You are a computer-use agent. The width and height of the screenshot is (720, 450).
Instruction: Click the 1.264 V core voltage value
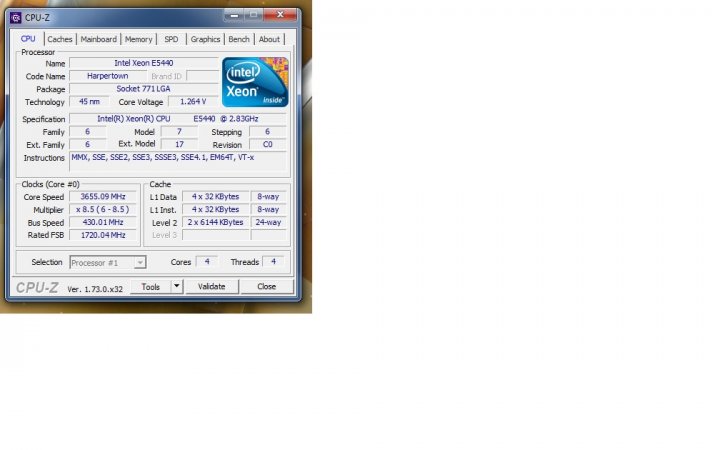(193, 101)
